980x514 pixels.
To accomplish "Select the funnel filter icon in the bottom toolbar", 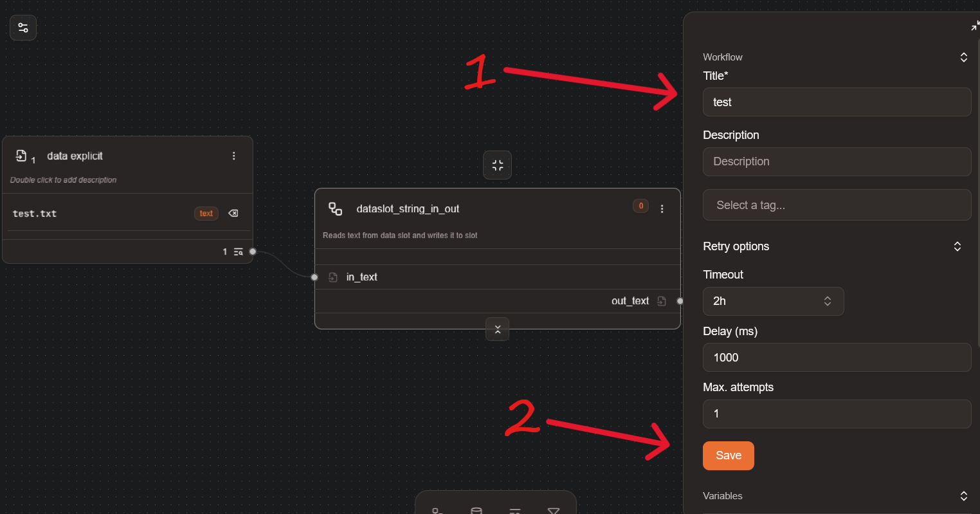I will pos(554,510).
